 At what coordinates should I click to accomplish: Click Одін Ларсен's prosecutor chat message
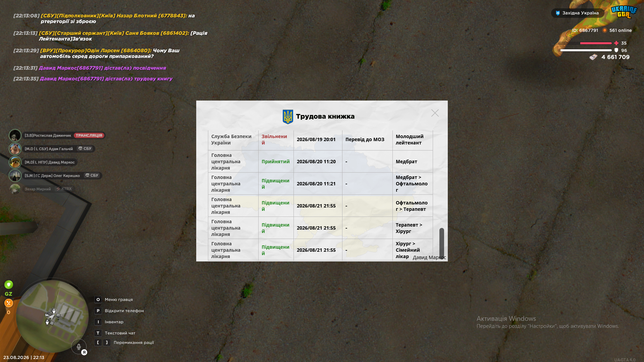click(x=97, y=53)
